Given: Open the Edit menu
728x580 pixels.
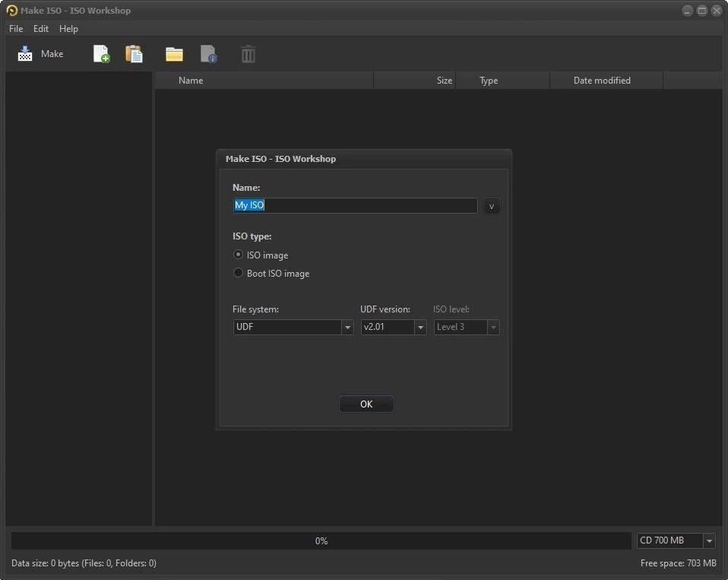Looking at the screenshot, I should 41,29.
